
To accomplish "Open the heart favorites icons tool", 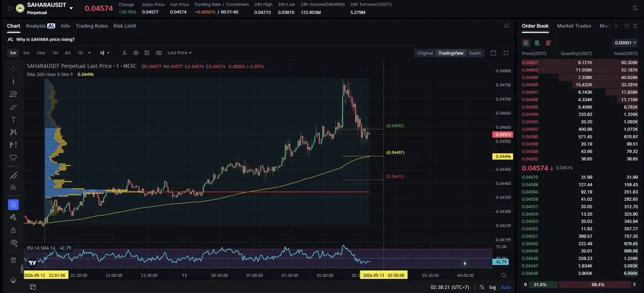I will pyautogui.click(x=13, y=157).
